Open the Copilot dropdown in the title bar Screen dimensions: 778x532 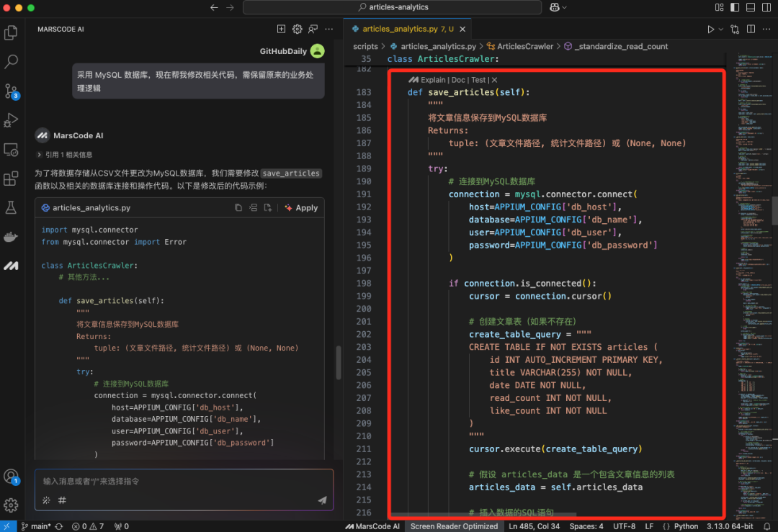coord(558,7)
